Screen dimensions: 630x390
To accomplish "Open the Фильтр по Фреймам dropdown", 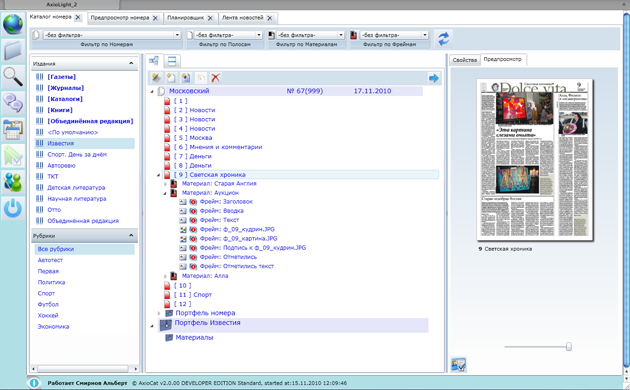I will [425, 35].
